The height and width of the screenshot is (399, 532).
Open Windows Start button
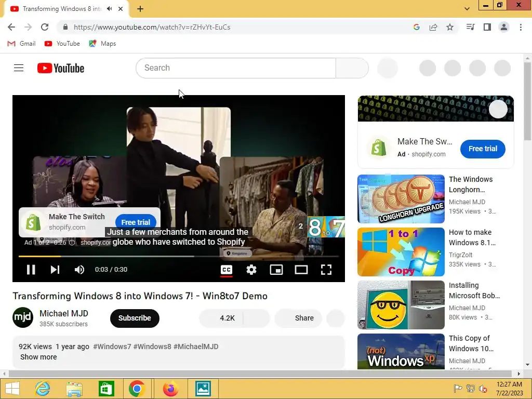(x=12, y=389)
